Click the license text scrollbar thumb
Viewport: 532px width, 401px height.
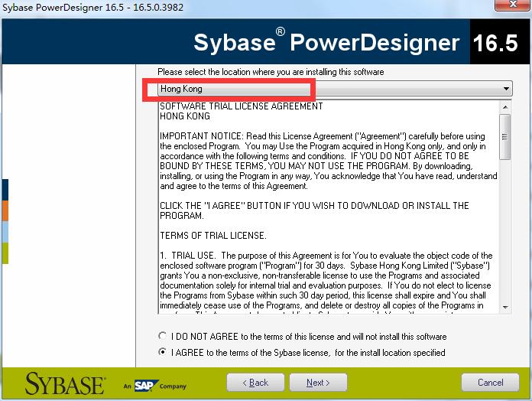(x=505, y=137)
